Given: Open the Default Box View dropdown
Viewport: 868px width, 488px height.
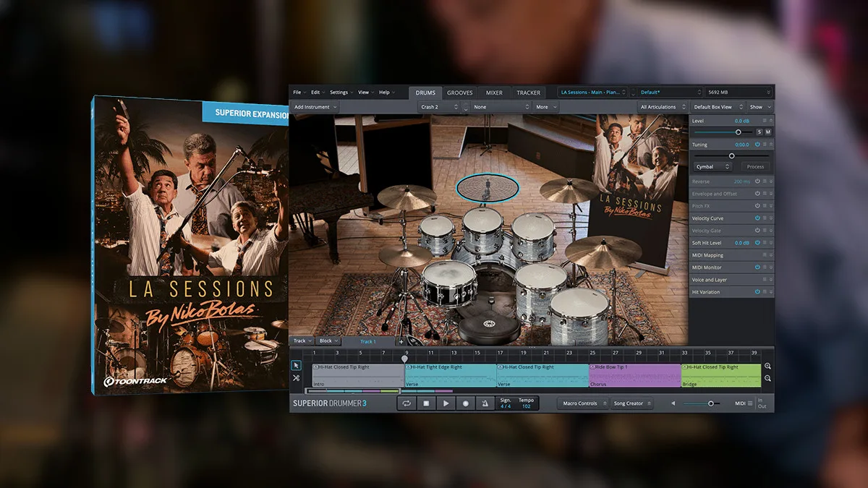Looking at the screenshot, I should pyautogui.click(x=717, y=107).
